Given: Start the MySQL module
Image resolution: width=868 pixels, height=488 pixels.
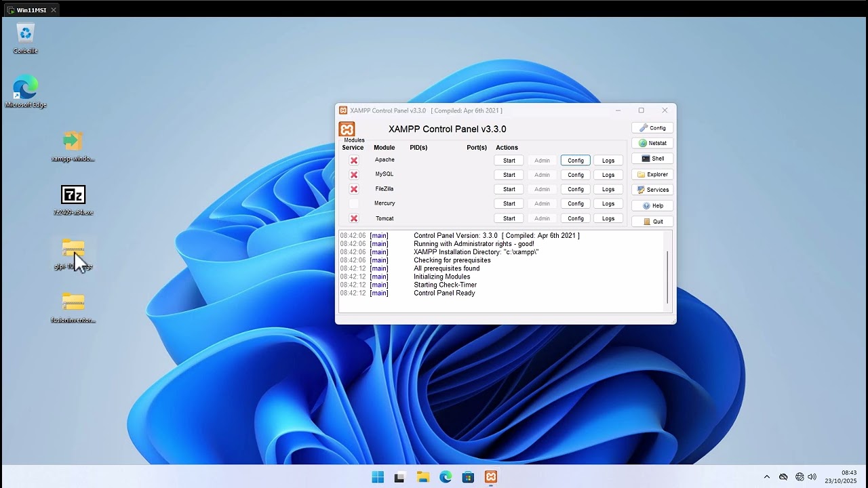Looking at the screenshot, I should 509,175.
